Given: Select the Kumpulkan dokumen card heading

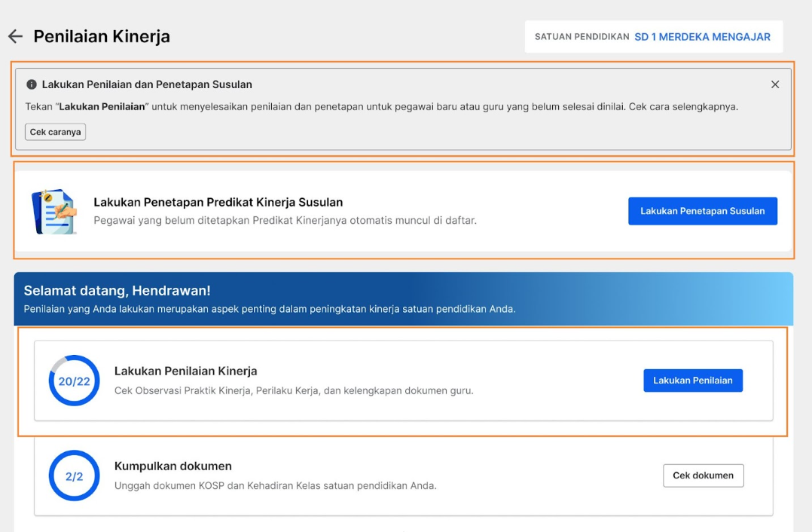Looking at the screenshot, I should 173,466.
